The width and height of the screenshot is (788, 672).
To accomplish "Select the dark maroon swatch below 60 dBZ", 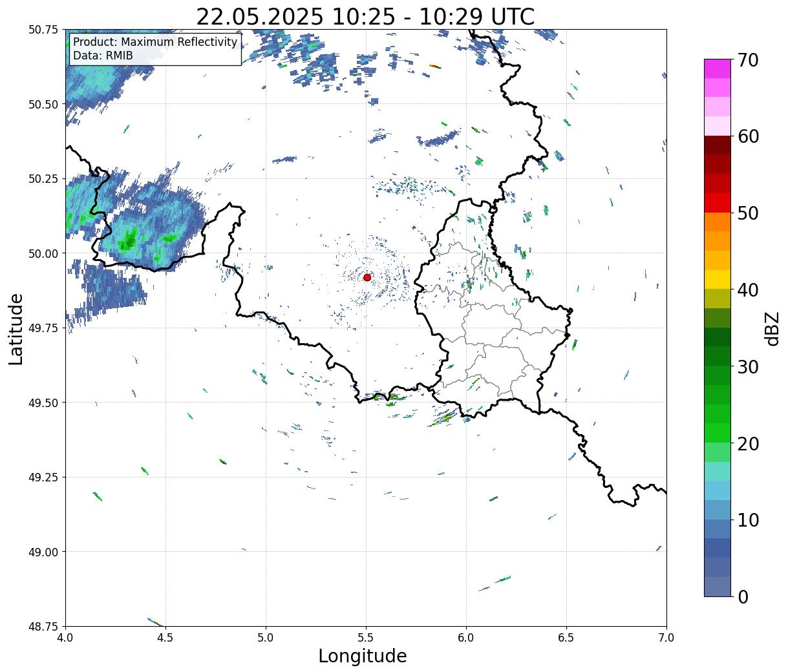I will pos(718,145).
